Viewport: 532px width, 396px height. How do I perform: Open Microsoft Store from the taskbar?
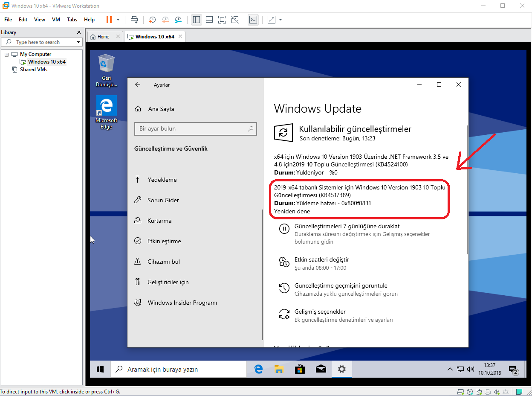300,369
